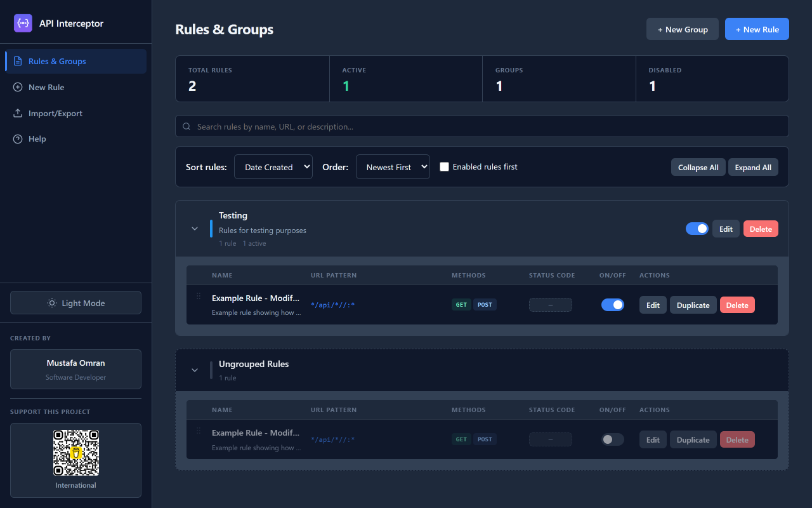Image resolution: width=812 pixels, height=508 pixels.
Task: Edit the ungrouped rule
Action: pos(653,439)
